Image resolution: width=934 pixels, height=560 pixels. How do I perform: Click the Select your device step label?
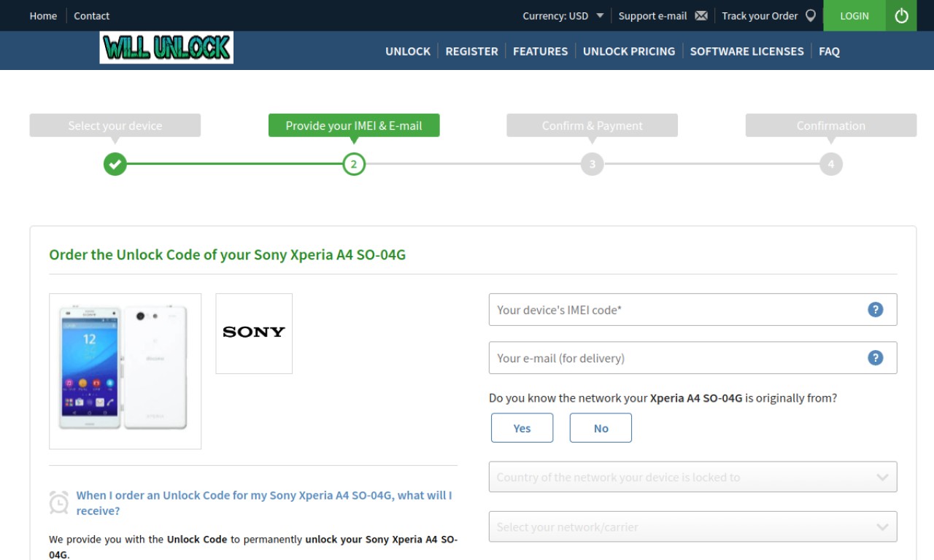[115, 125]
